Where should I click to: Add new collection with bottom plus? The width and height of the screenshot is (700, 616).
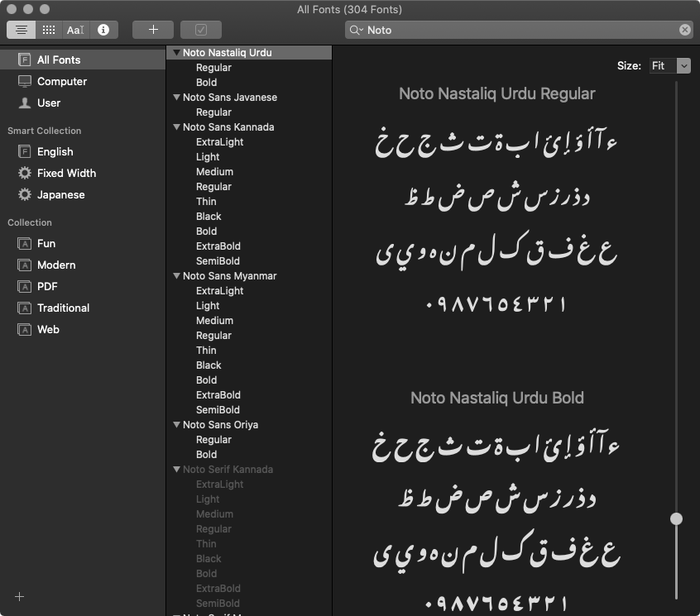20,597
